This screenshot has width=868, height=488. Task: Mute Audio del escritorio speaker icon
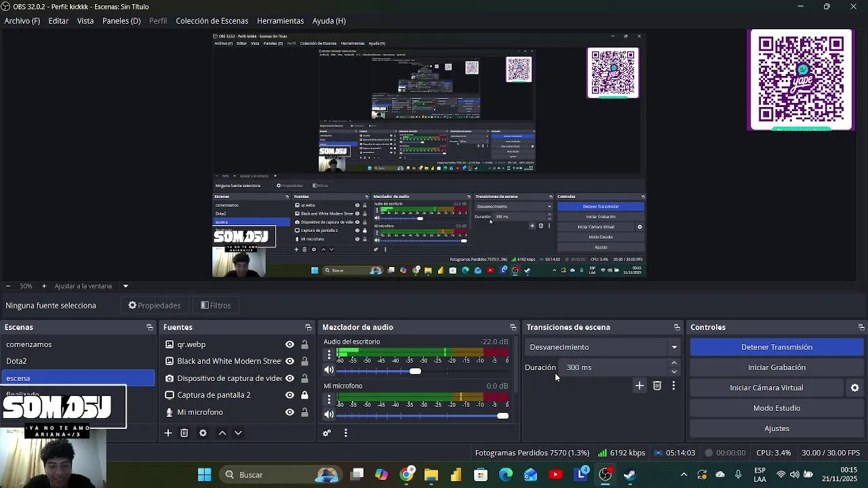coord(329,370)
